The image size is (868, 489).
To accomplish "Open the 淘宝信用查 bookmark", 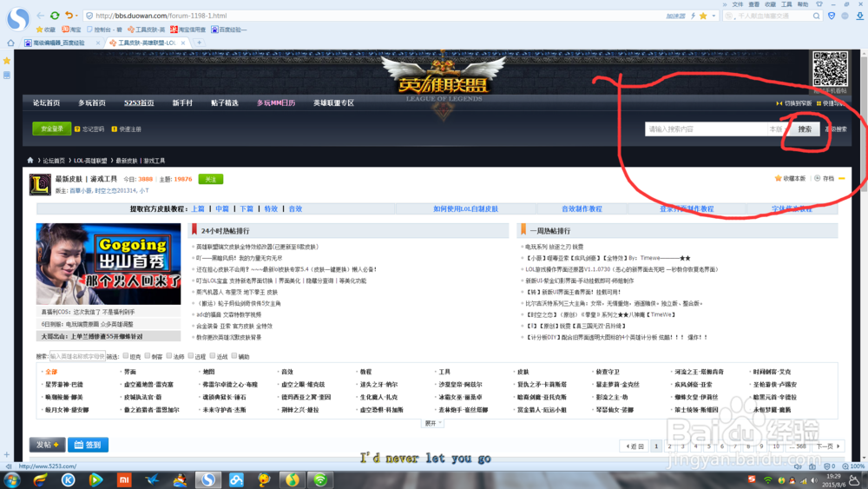I will coord(188,30).
